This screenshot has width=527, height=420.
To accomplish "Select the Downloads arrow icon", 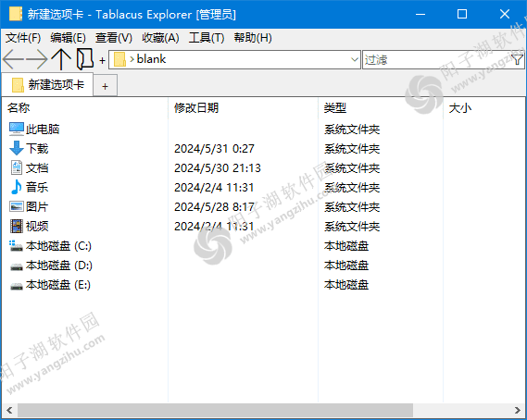I will 16,148.
